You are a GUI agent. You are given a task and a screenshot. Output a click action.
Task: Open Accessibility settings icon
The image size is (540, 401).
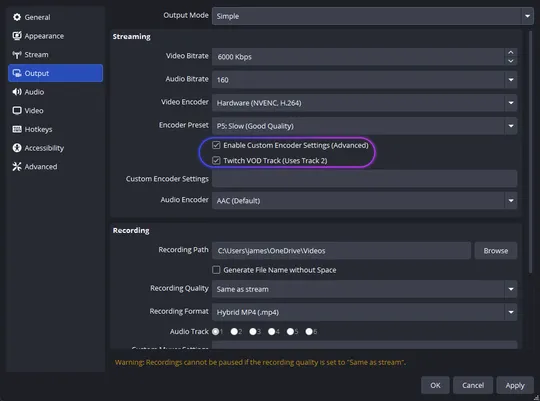[17, 148]
